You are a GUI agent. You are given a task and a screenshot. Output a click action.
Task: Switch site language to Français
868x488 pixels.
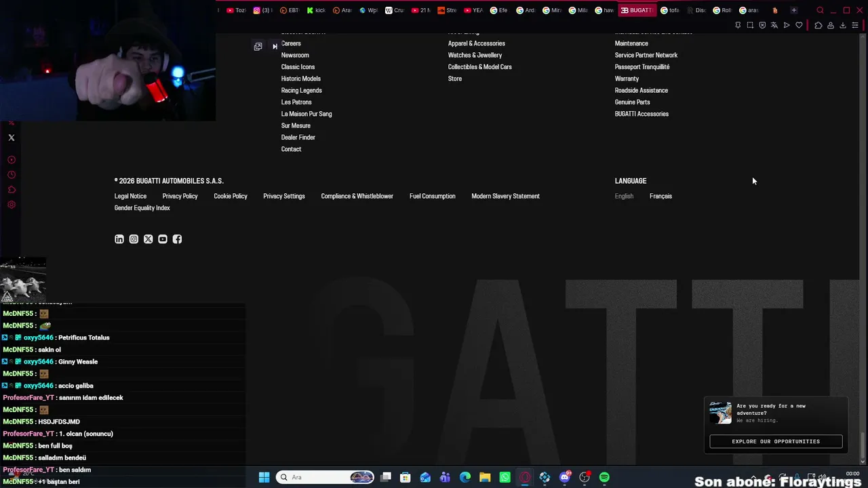[660, 197]
